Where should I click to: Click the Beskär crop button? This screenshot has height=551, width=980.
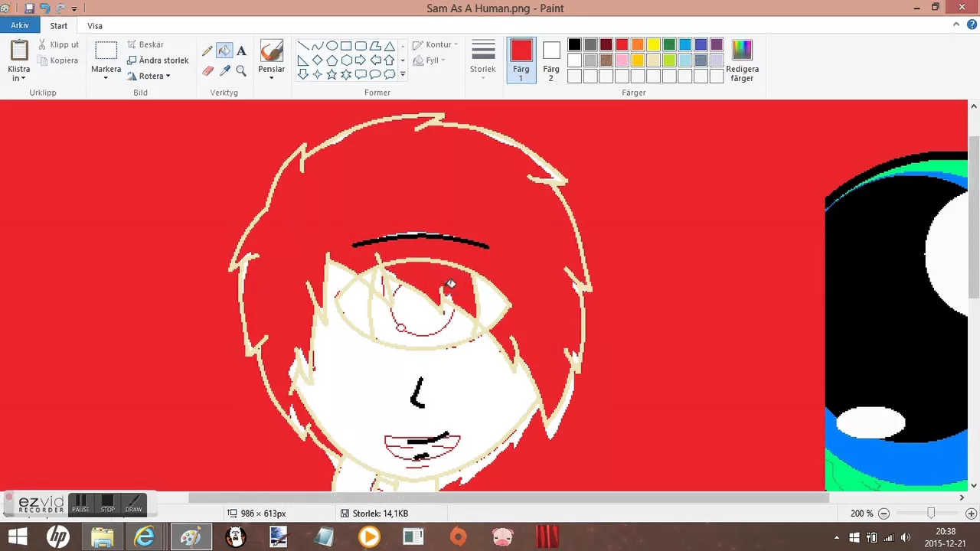click(x=145, y=44)
